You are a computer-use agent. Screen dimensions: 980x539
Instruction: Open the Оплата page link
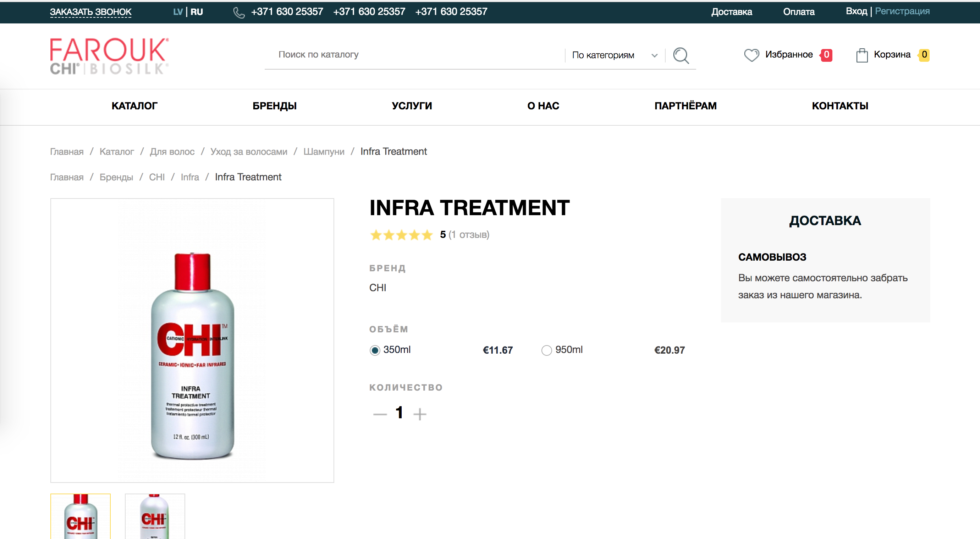799,12
